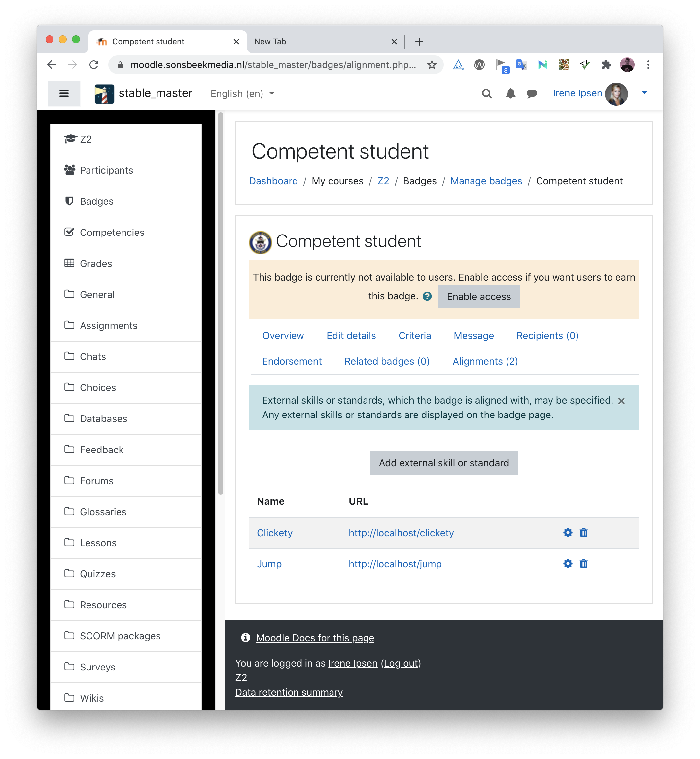Switch to the Recipients (0) tab
This screenshot has height=759, width=700.
(547, 335)
